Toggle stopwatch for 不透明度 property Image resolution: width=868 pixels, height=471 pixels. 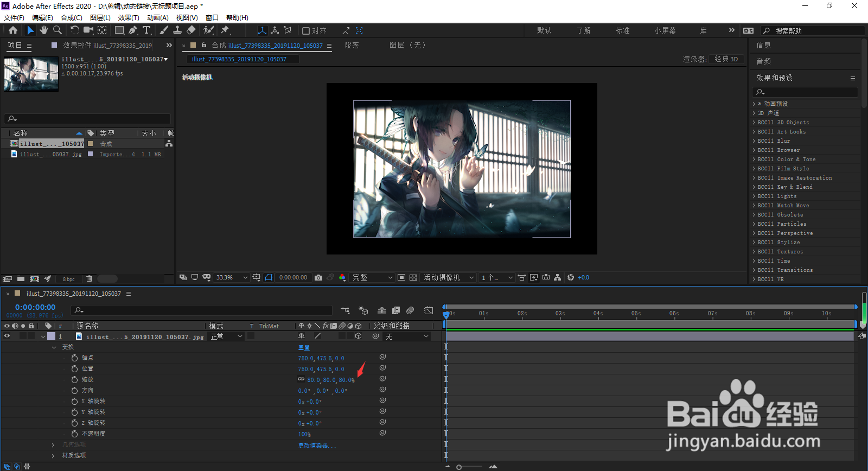tap(74, 434)
